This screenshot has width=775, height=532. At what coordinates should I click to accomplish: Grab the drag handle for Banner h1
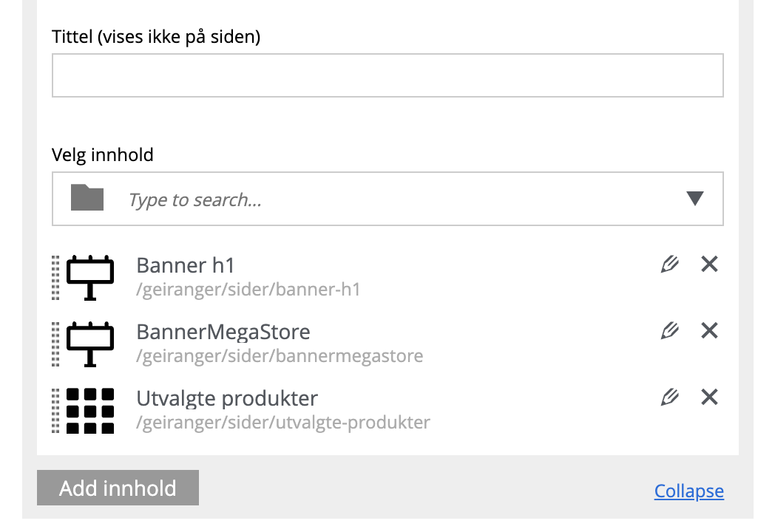click(55, 278)
